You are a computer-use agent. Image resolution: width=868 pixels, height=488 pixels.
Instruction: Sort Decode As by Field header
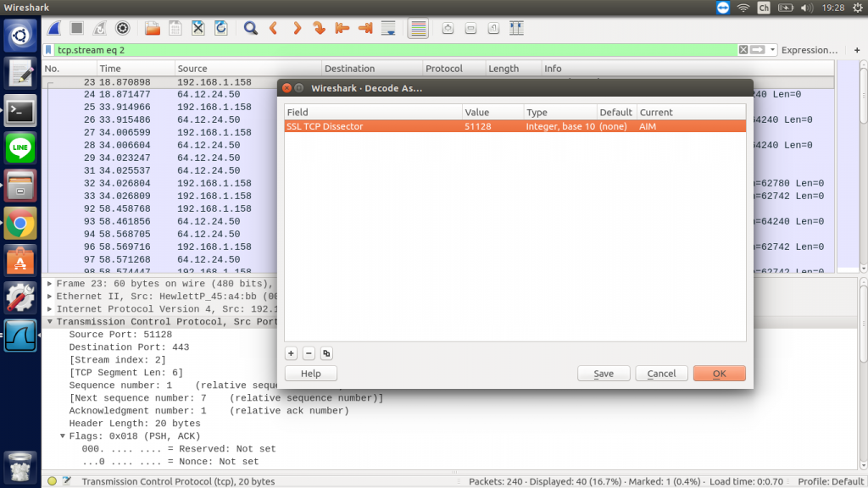(373, 112)
